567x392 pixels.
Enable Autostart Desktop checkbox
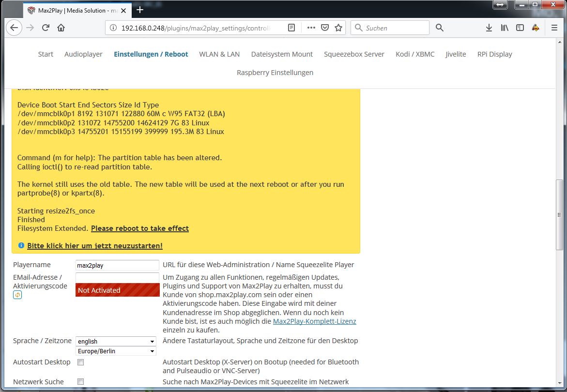click(x=81, y=362)
